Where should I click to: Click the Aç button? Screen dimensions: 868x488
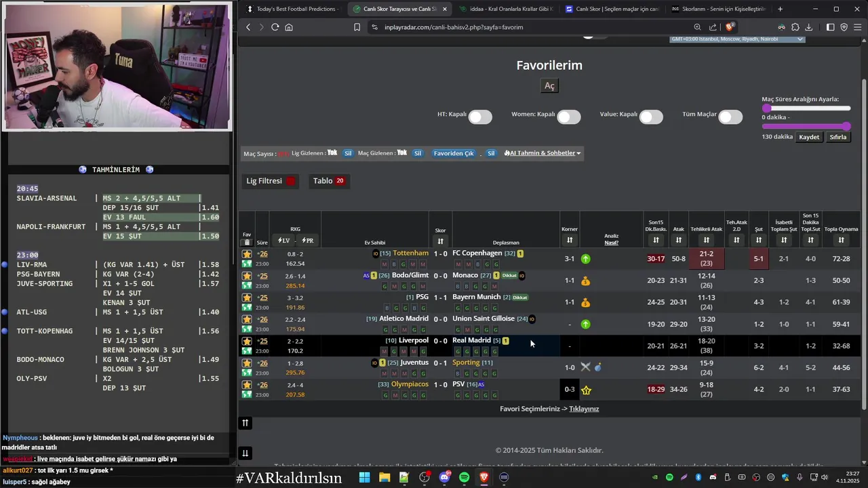pos(549,85)
